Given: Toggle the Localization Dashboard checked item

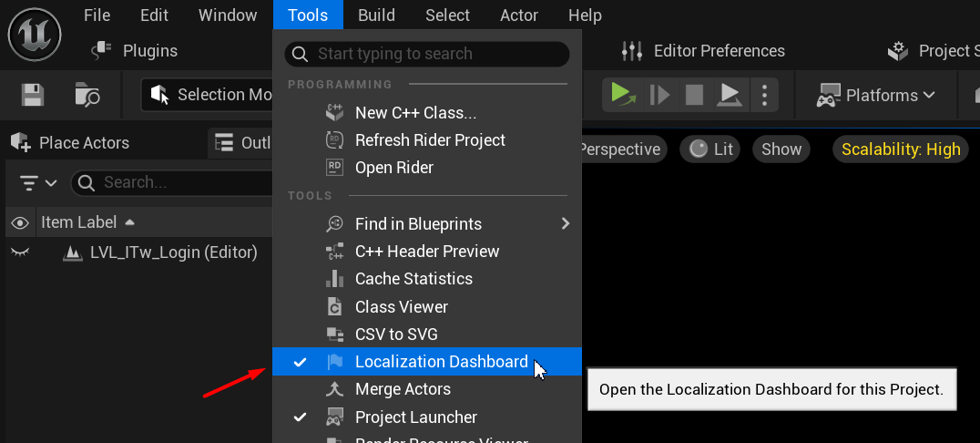Looking at the screenshot, I should pos(441,362).
